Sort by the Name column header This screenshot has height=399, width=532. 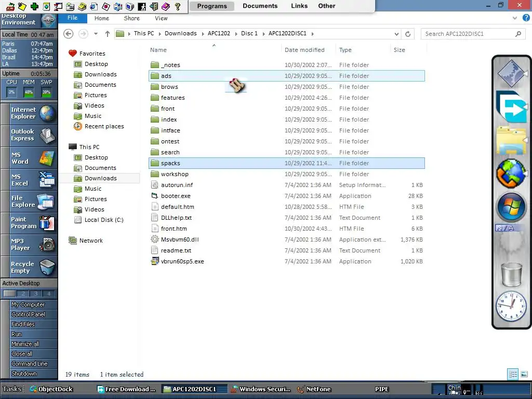[215, 50]
